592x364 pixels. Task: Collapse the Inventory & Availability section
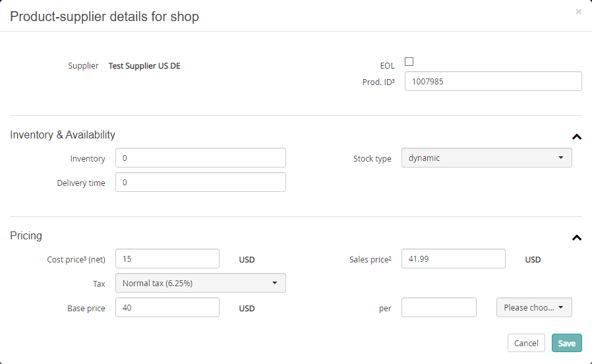pyautogui.click(x=577, y=136)
